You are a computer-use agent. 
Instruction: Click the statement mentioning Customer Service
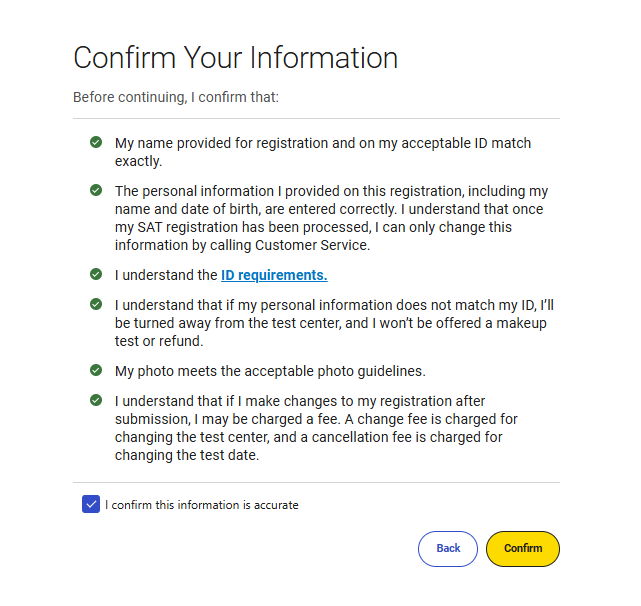(x=331, y=218)
